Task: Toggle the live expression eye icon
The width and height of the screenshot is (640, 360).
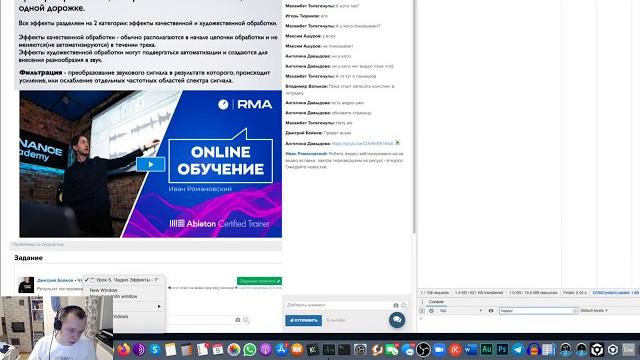Action: point(491,311)
